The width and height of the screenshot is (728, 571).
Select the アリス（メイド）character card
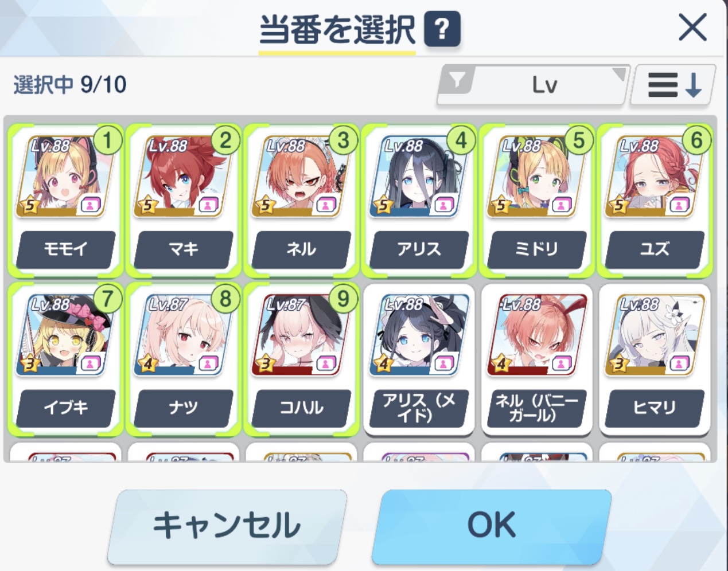click(419, 359)
